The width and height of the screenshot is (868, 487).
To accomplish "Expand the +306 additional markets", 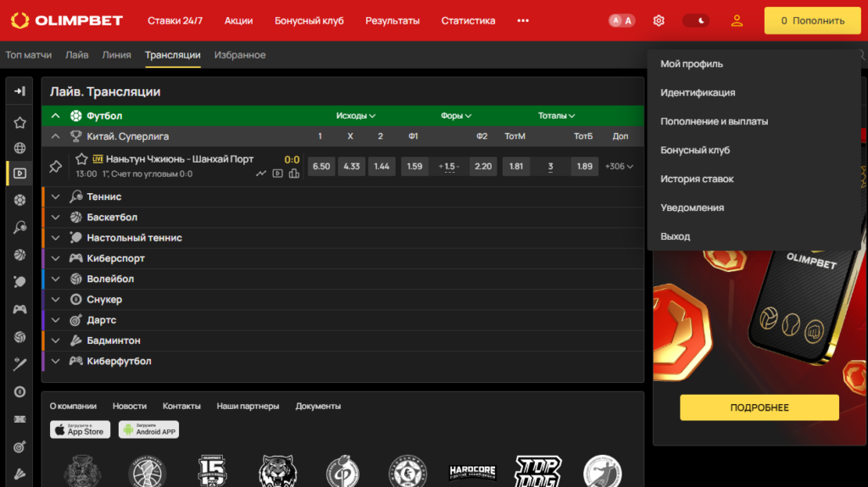I will click(619, 166).
